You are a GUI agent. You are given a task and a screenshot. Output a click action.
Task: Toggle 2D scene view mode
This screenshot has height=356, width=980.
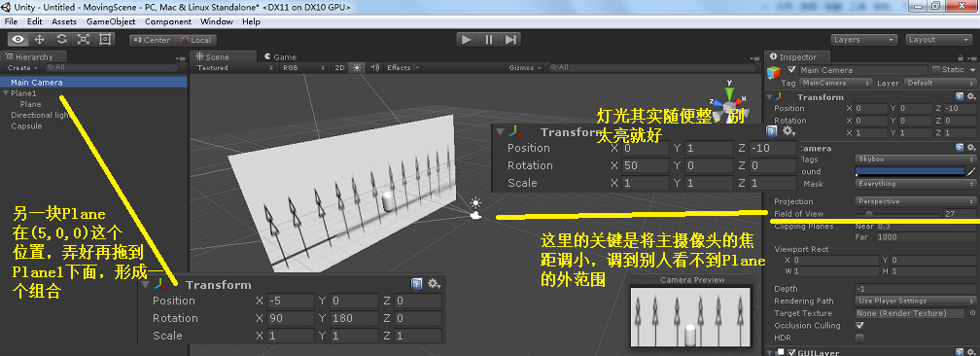coord(339,67)
